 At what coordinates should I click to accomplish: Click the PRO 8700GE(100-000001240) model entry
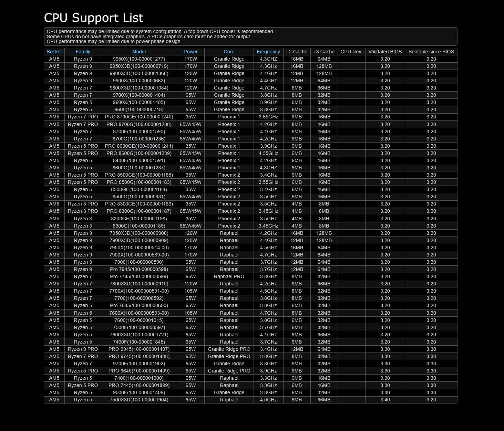coord(139,117)
